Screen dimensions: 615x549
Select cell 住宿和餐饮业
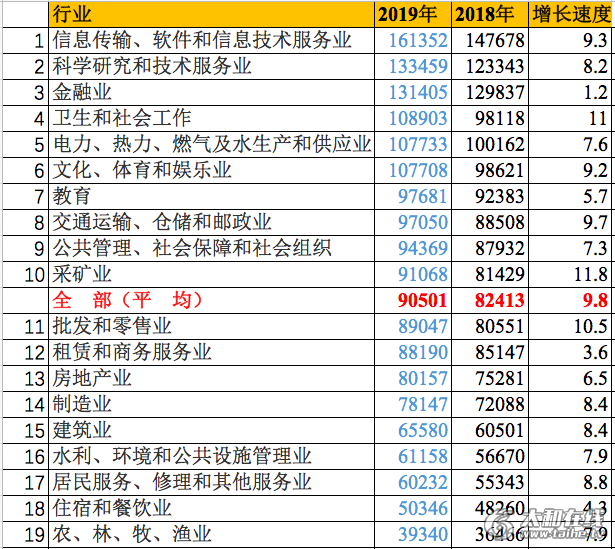tap(211, 509)
